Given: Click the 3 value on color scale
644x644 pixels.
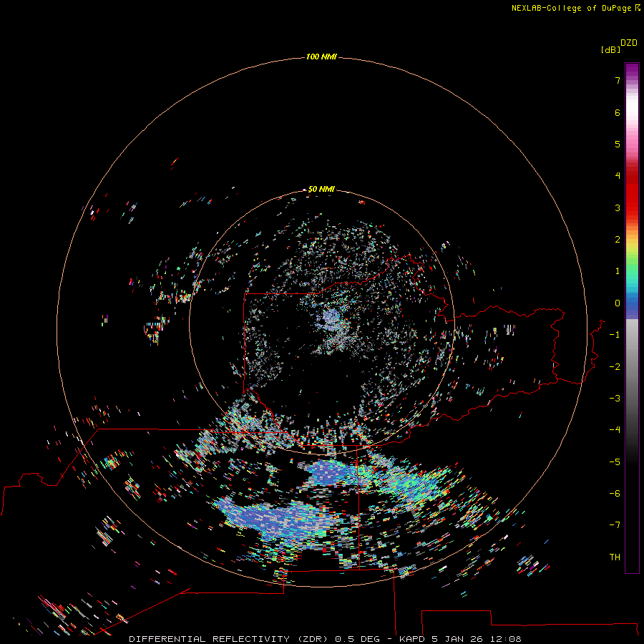Looking at the screenshot, I should [x=618, y=208].
